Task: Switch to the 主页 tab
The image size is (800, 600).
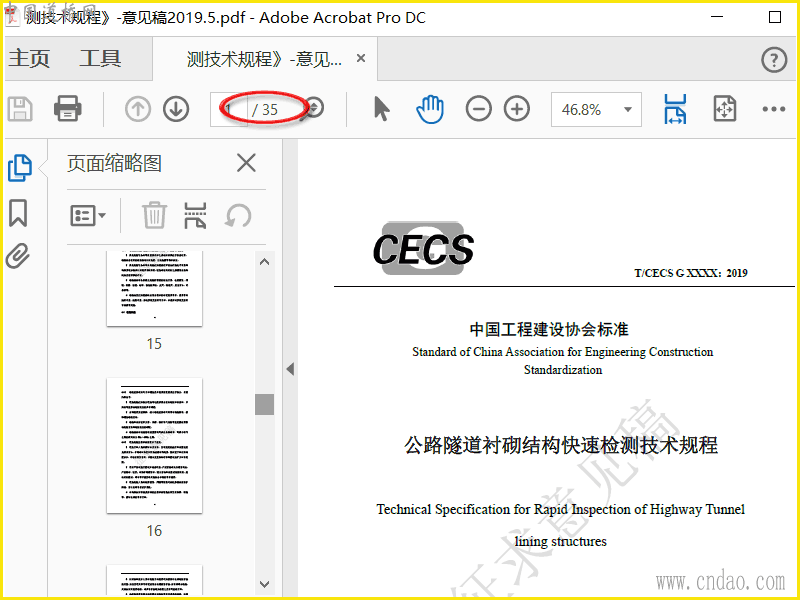Action: (29, 58)
